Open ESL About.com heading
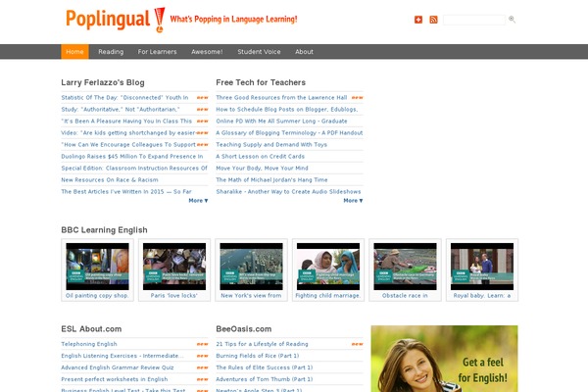 point(91,329)
